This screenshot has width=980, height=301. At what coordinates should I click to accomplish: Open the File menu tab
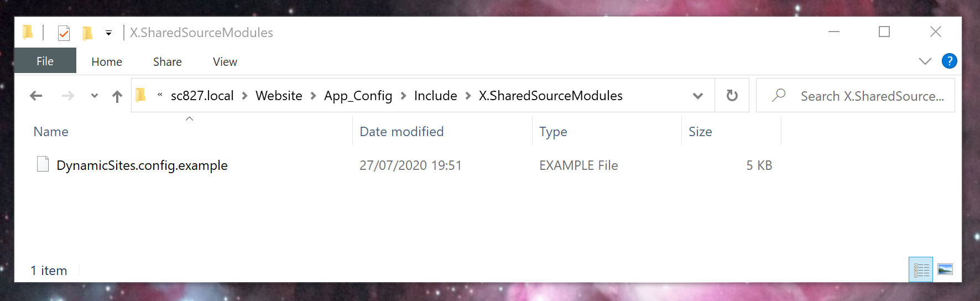(x=45, y=61)
